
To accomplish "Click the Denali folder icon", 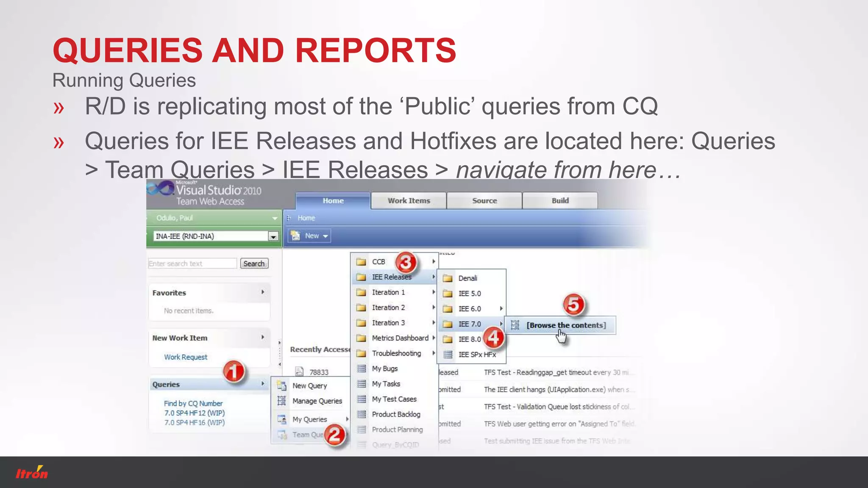I will pos(448,278).
